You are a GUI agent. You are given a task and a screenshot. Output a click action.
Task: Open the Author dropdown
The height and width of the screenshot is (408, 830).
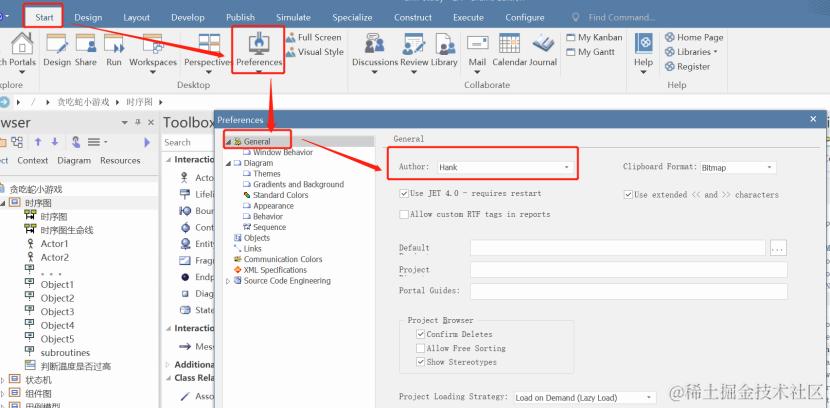pos(566,167)
